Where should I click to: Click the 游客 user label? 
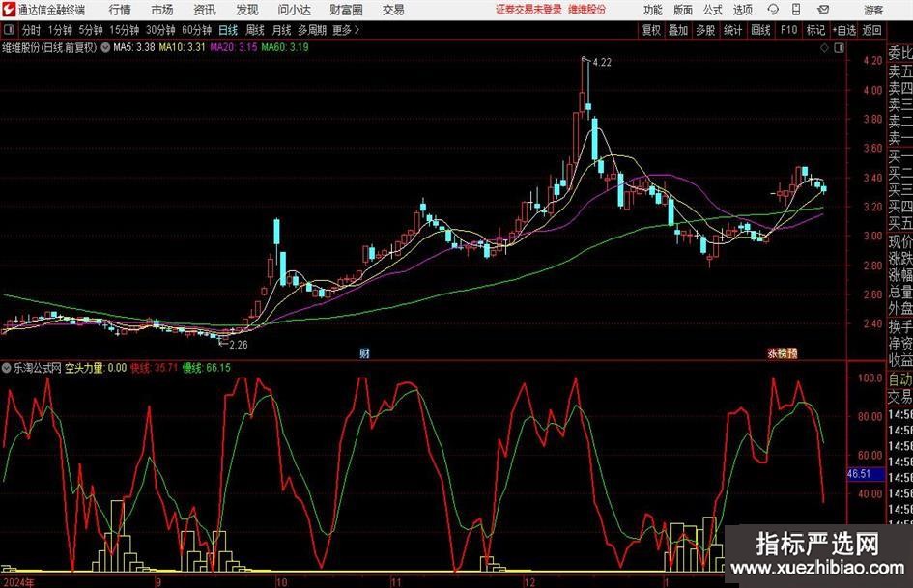(x=873, y=10)
